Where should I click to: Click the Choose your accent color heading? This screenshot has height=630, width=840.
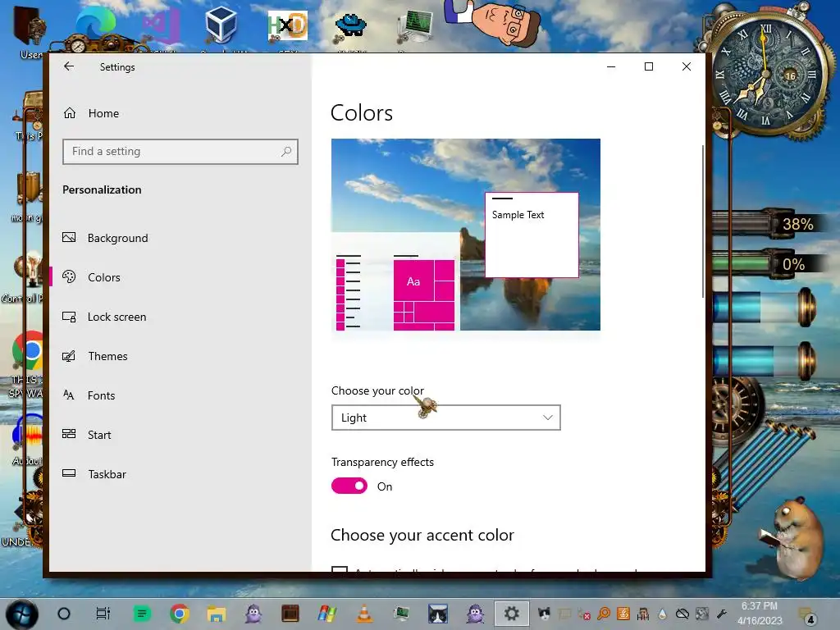click(x=422, y=535)
